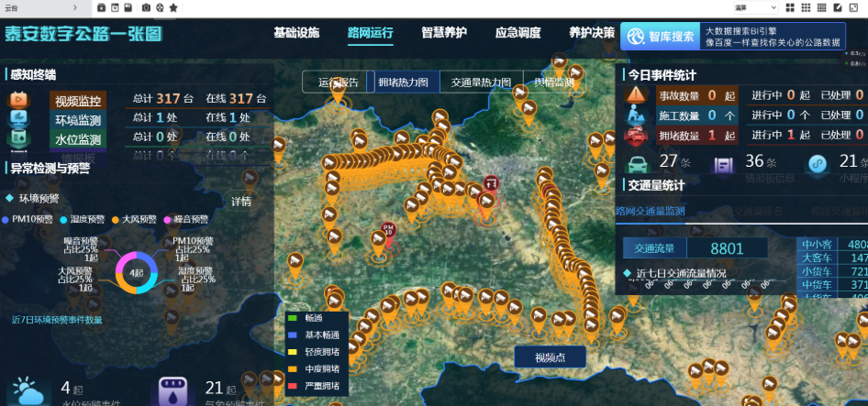Click the purple board icon beside 36条
868x406 pixels.
pos(724,165)
